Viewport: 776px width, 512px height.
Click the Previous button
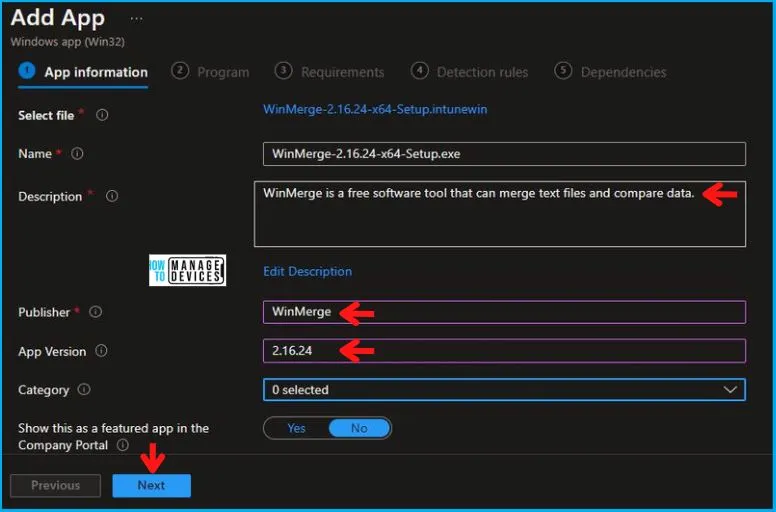55,485
